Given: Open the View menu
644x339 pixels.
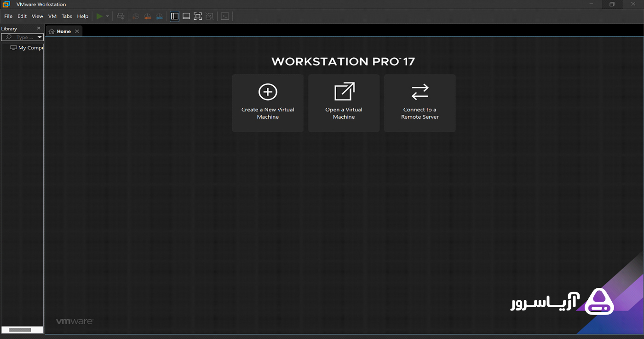Looking at the screenshot, I should tap(37, 16).
